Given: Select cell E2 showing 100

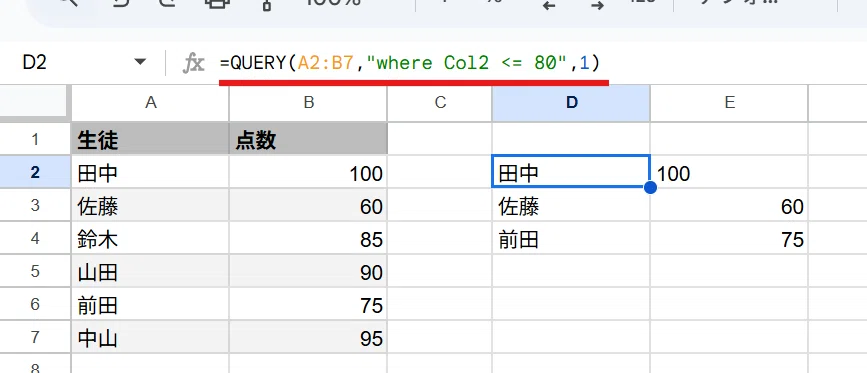Looking at the screenshot, I should tap(729, 172).
